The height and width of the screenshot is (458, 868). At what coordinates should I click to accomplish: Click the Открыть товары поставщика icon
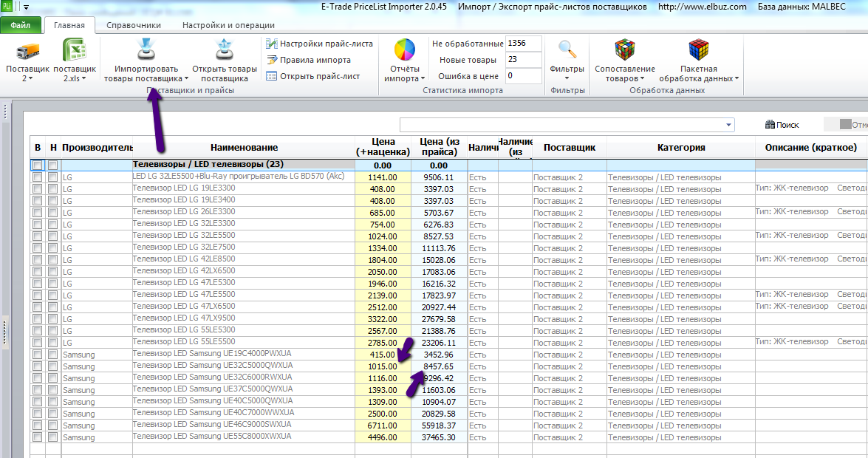pyautogui.click(x=224, y=49)
